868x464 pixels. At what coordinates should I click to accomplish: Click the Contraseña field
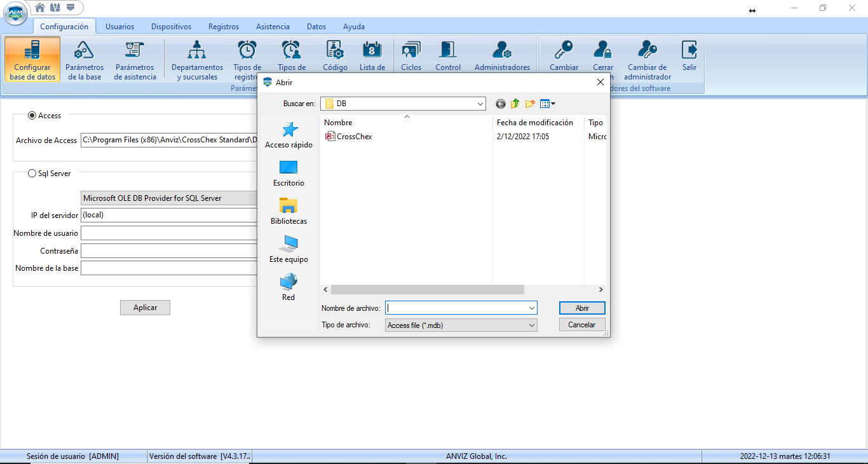coord(169,250)
